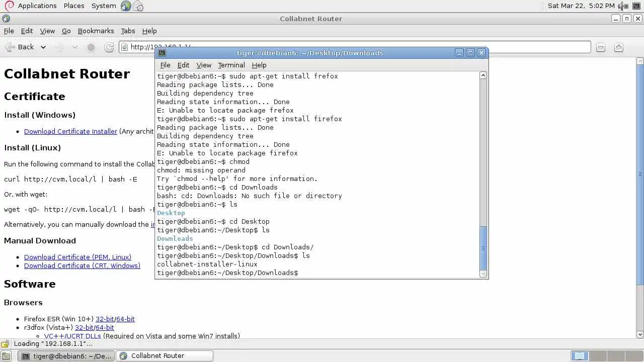Open browser File menu
The height and width of the screenshot is (362, 644).
click(9, 31)
